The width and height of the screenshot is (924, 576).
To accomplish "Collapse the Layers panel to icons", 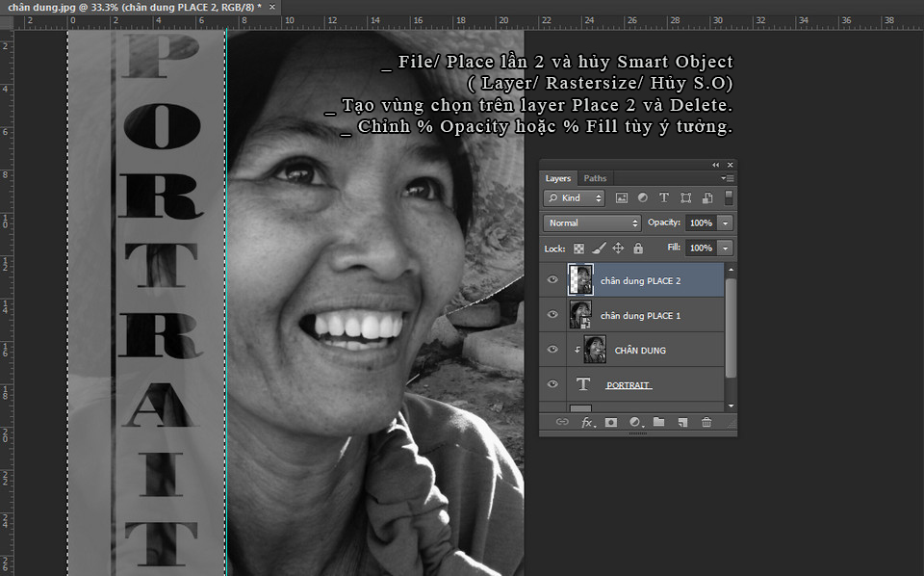I will coord(715,165).
